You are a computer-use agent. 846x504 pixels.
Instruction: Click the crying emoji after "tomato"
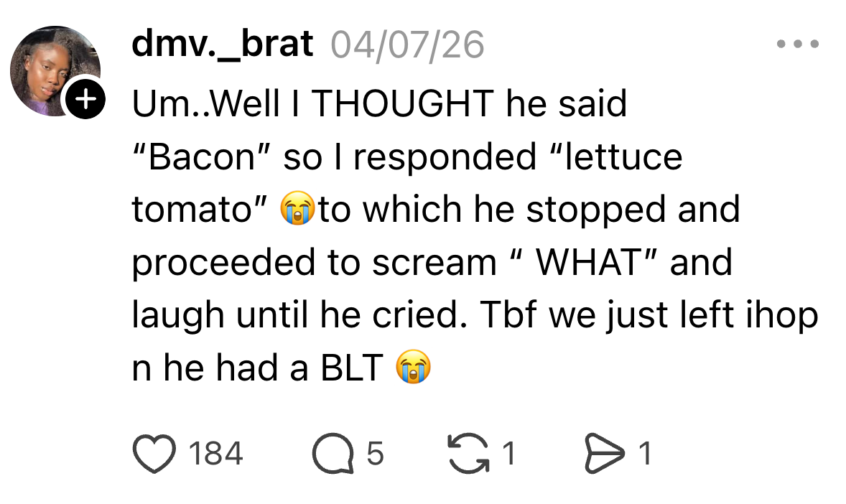(298, 210)
